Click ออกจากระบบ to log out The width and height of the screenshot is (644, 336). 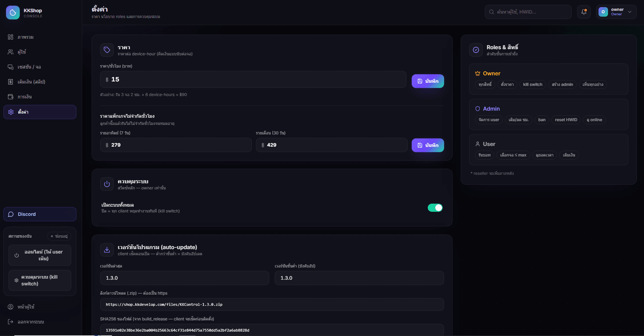click(40, 322)
